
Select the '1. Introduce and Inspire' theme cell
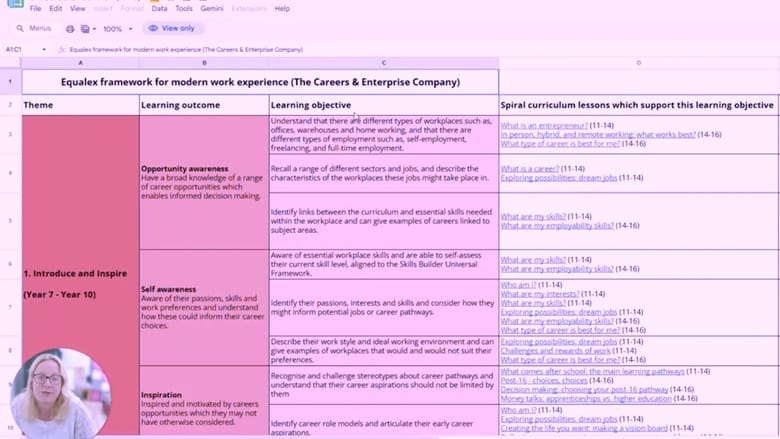click(80, 275)
